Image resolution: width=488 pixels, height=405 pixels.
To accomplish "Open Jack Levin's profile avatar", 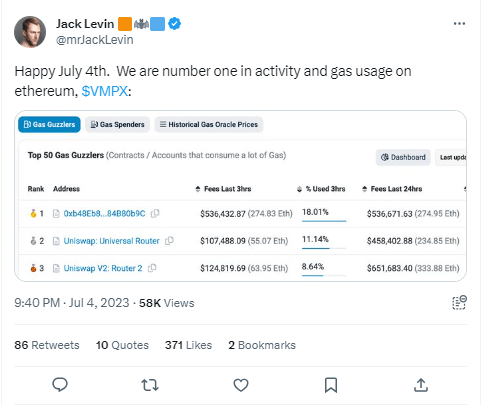I will pyautogui.click(x=30, y=32).
